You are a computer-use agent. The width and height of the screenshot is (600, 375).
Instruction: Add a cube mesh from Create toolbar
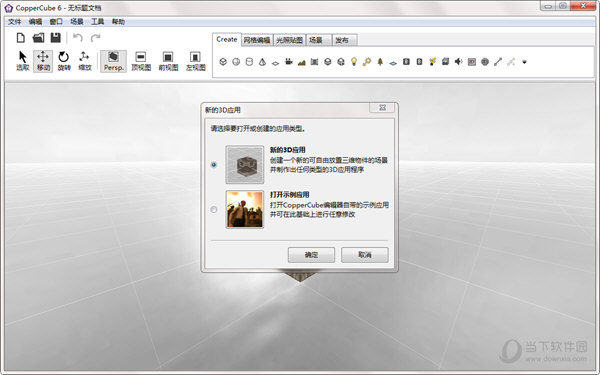(223, 62)
